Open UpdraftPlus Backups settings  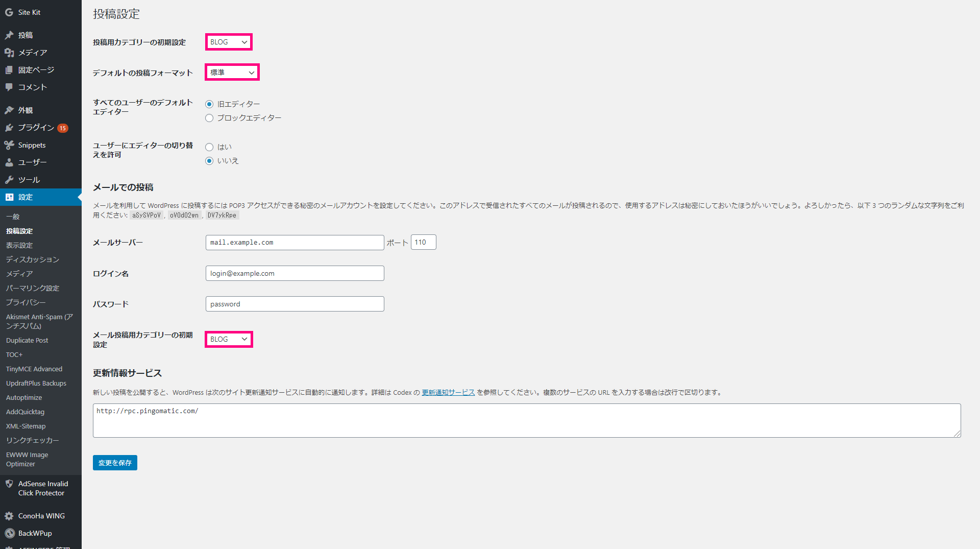coord(36,383)
